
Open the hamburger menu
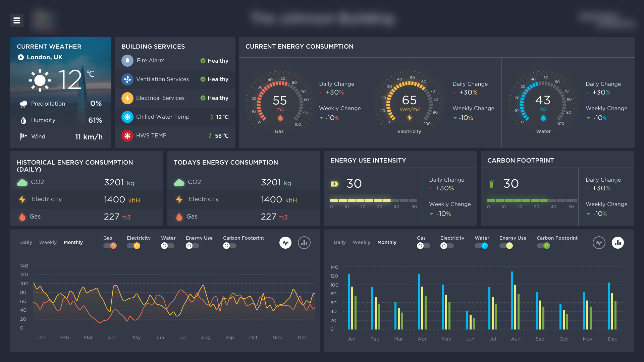[x=17, y=21]
